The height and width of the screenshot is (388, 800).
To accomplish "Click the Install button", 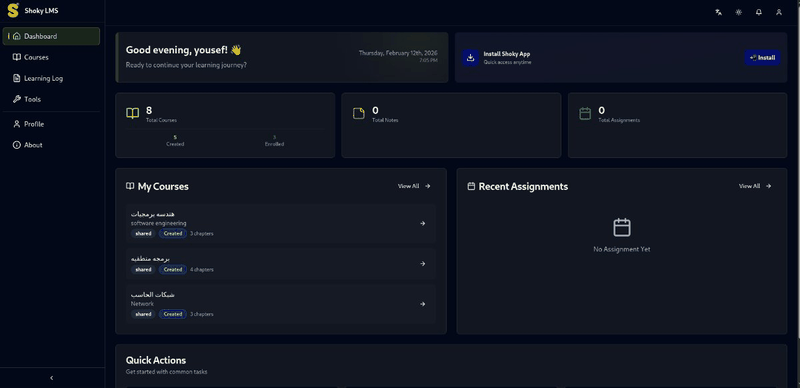I will (x=762, y=58).
